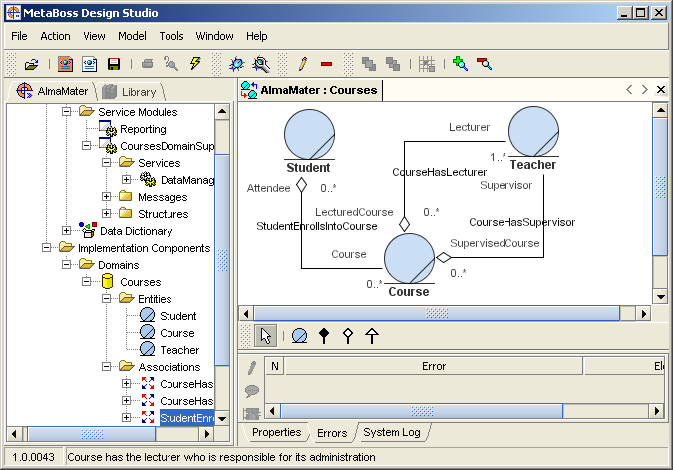
Task: Select the filled diamond composition tool
Action: coord(324,336)
